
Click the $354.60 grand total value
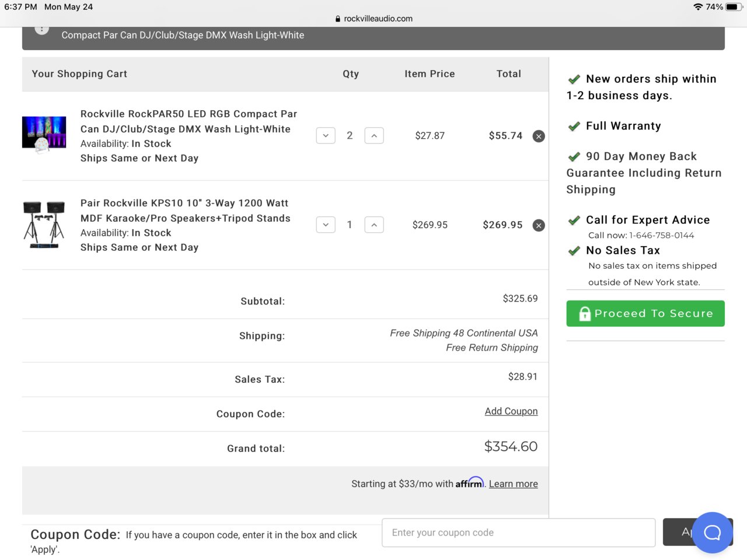(x=511, y=447)
